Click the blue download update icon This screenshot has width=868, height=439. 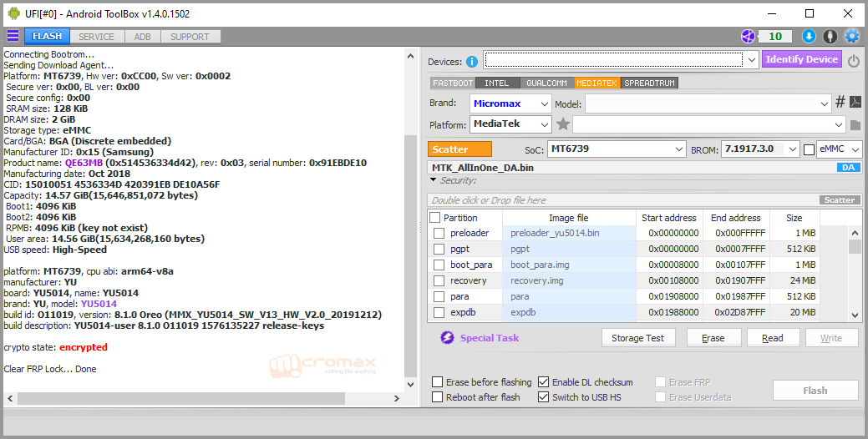[809, 37]
